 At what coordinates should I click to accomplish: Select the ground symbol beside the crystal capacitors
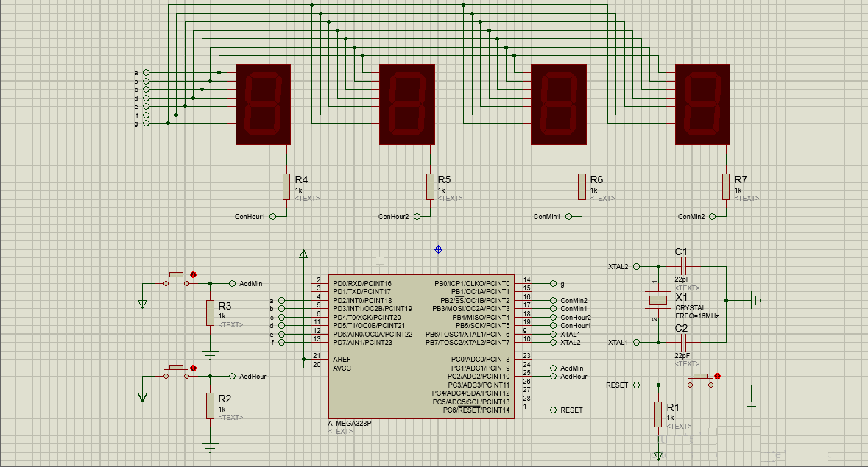click(x=755, y=300)
